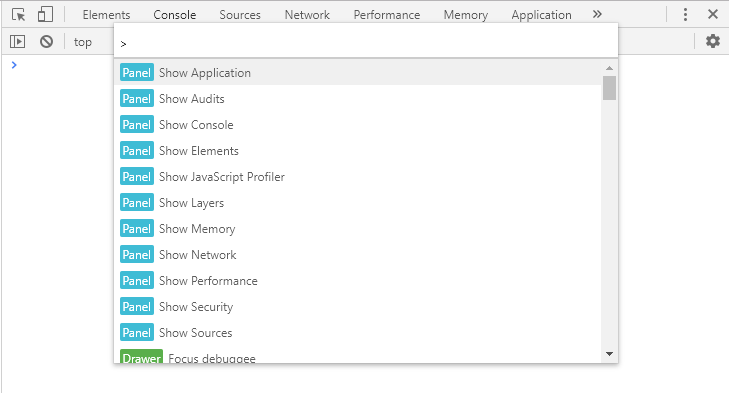The image size is (729, 393).
Task: Choose Show Layers command
Action: [x=357, y=203]
